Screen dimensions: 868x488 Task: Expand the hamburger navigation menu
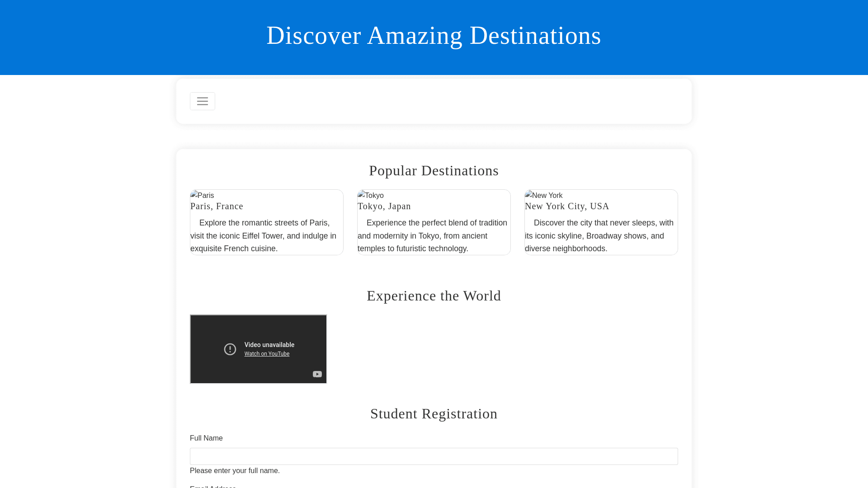coord(202,101)
